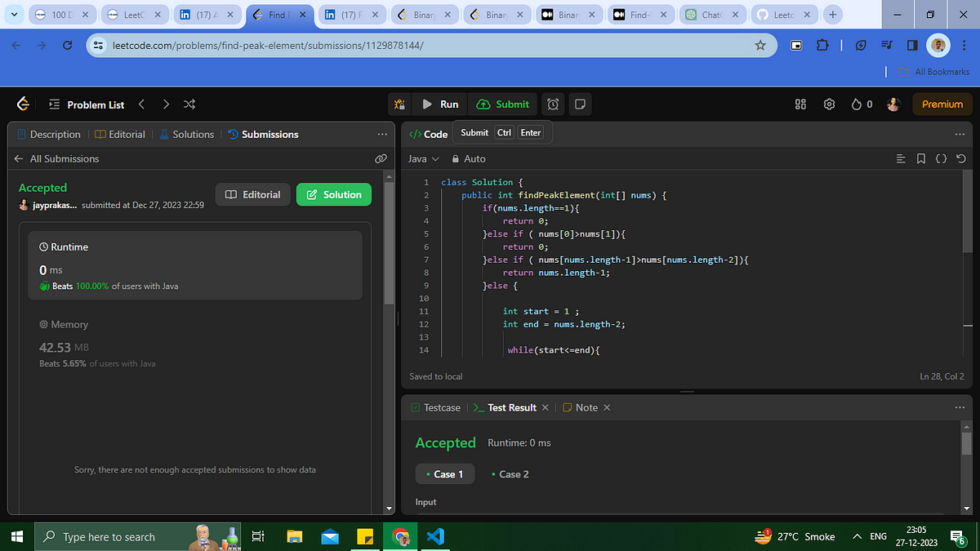980x551 pixels.
Task: Reset code to default with revert icon
Action: 960,158
